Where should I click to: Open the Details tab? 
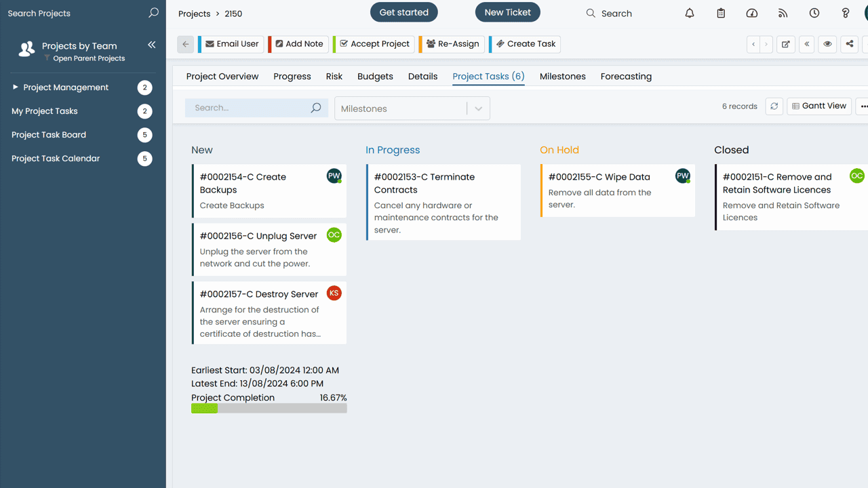(x=422, y=77)
